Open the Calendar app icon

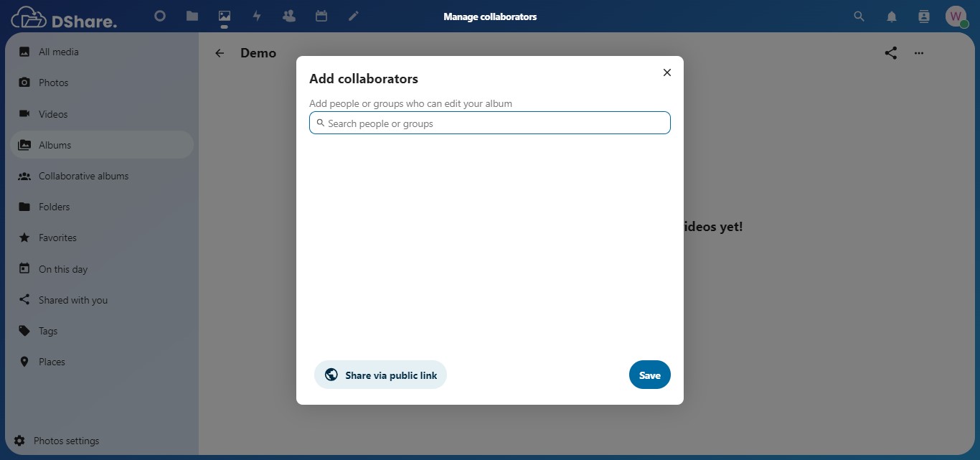coord(321,16)
